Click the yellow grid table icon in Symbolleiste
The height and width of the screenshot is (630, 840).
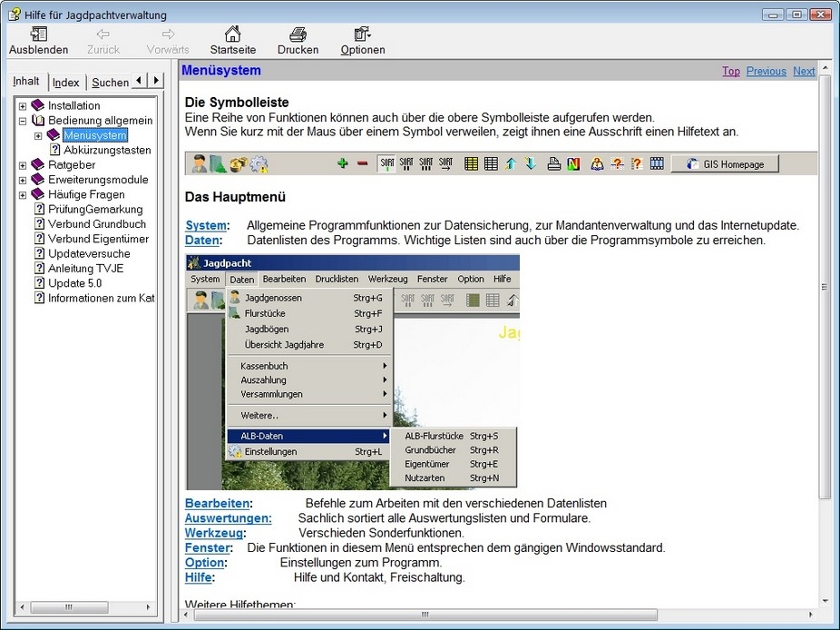click(x=472, y=163)
